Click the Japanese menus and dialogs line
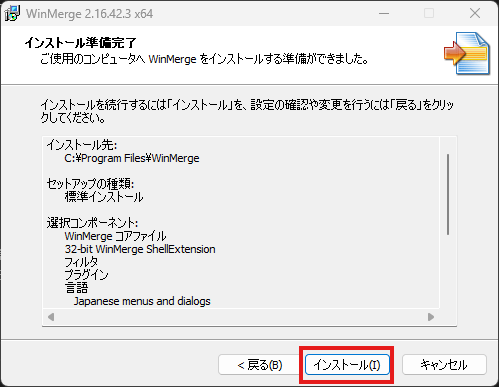Viewport: 499px width, 387px height. click(x=142, y=301)
